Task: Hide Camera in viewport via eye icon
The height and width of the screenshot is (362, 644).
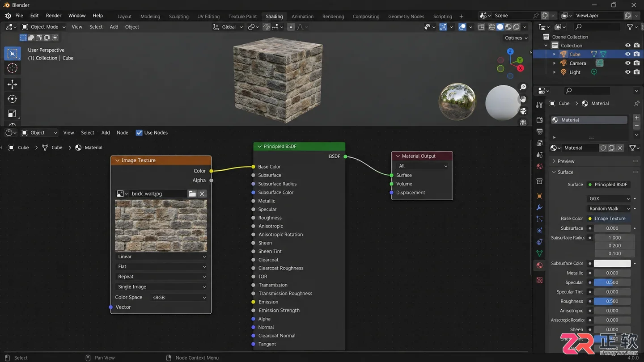Action: pyautogui.click(x=628, y=63)
